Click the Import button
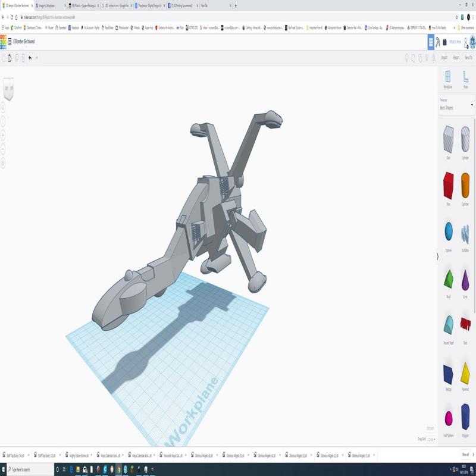This screenshot has height=476, width=476. (444, 58)
